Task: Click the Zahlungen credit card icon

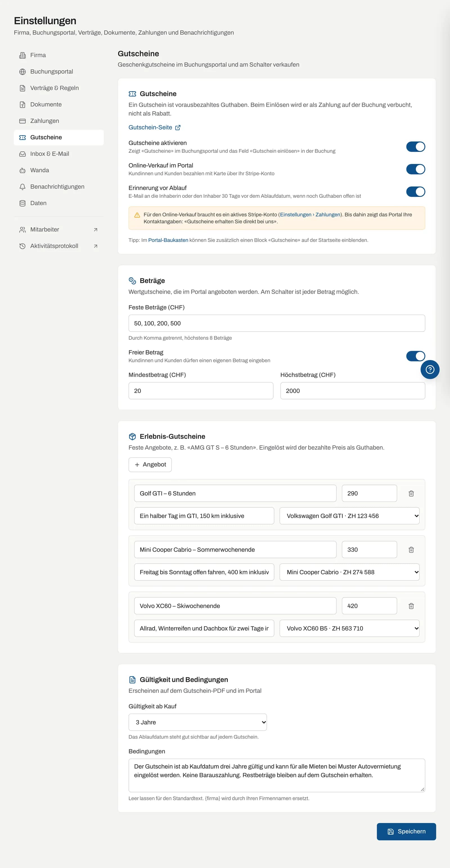Action: tap(22, 121)
